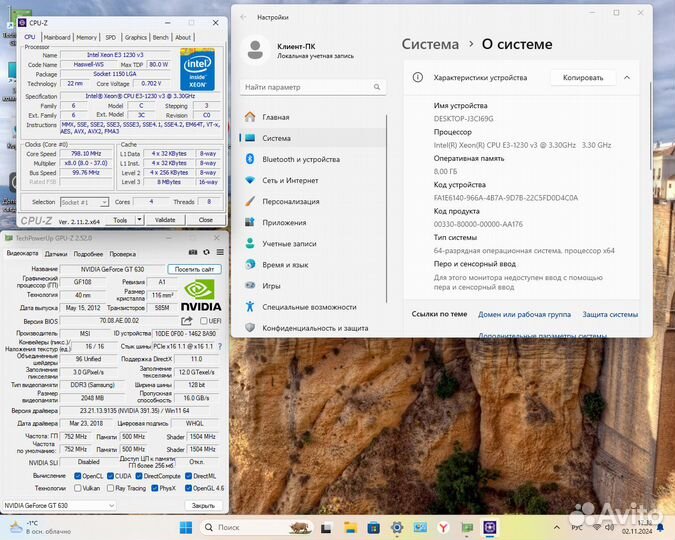This screenshot has height=540, width=675.
Task: Toggle the Ray Tracing checkbox
Action: [x=110, y=488]
